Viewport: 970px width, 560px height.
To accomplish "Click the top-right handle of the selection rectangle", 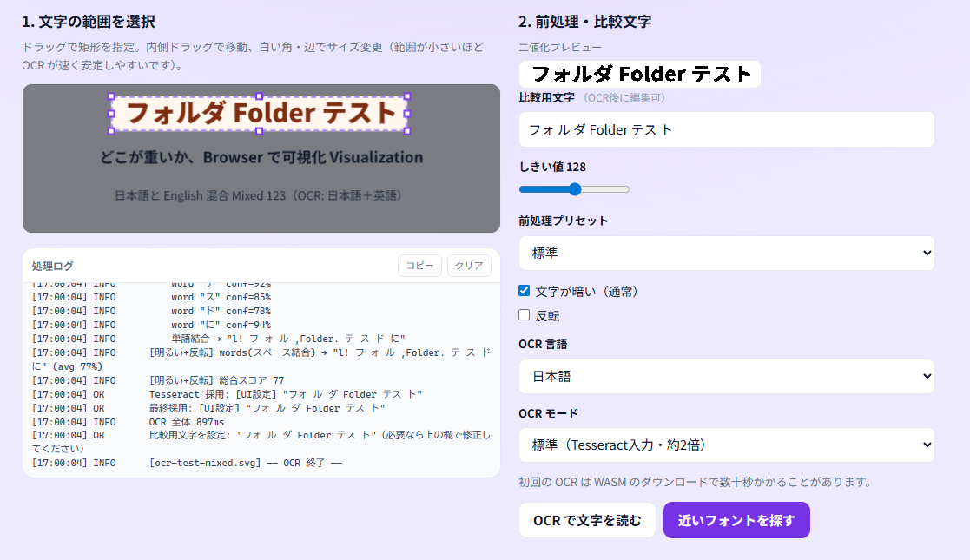I will click(407, 96).
